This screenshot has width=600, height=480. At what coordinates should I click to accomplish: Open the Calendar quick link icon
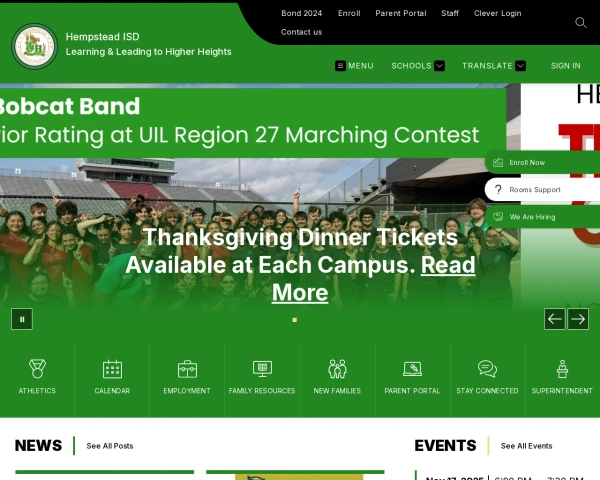[x=112, y=369]
